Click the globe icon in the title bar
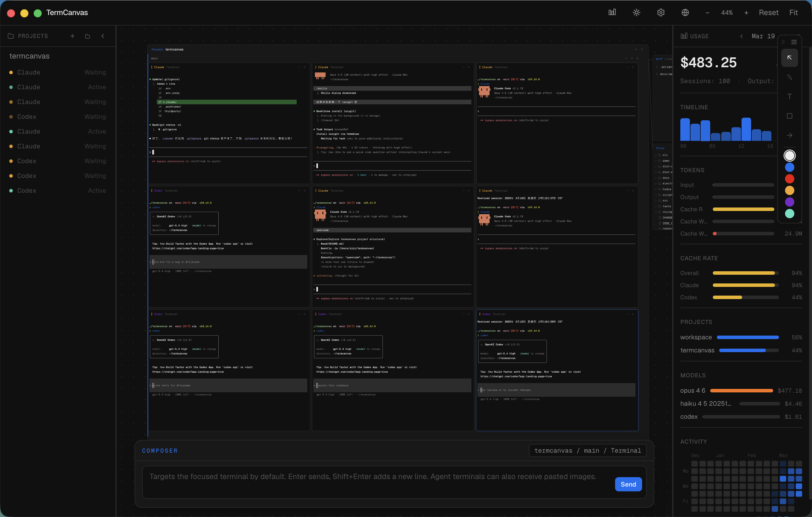The image size is (812, 517). click(685, 12)
